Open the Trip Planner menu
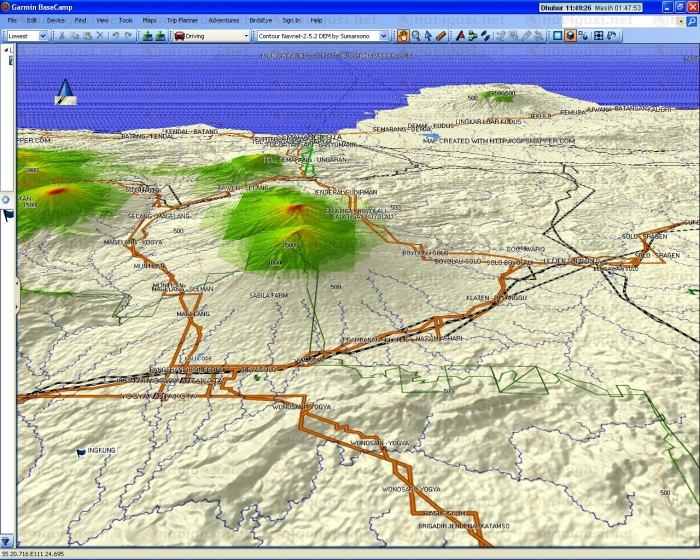Image resolution: width=700 pixels, height=560 pixels. click(x=185, y=20)
